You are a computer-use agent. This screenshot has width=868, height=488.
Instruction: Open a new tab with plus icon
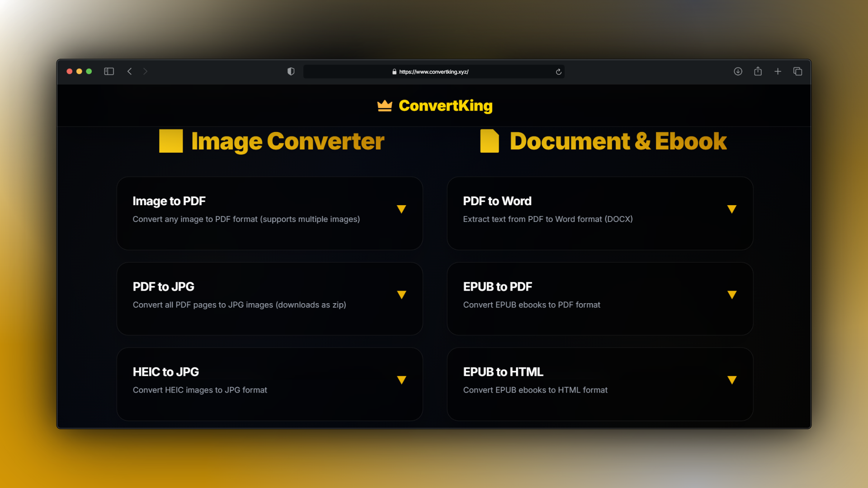pos(778,71)
